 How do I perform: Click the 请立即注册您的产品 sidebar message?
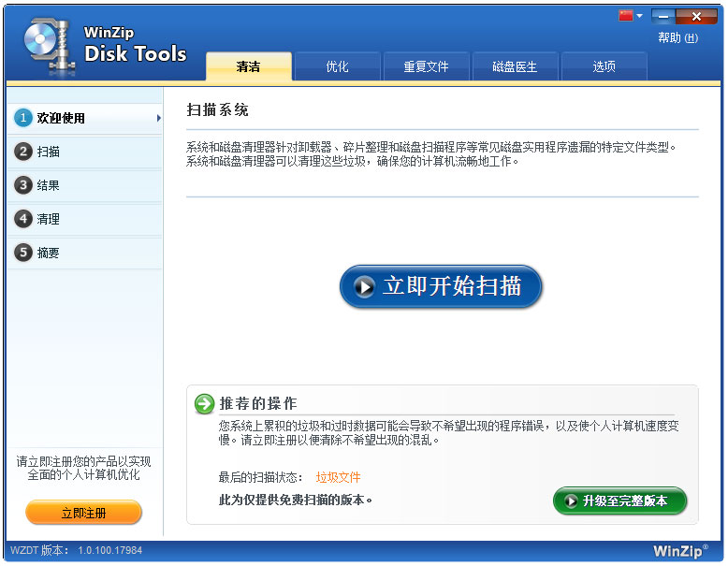pyautogui.click(x=83, y=468)
